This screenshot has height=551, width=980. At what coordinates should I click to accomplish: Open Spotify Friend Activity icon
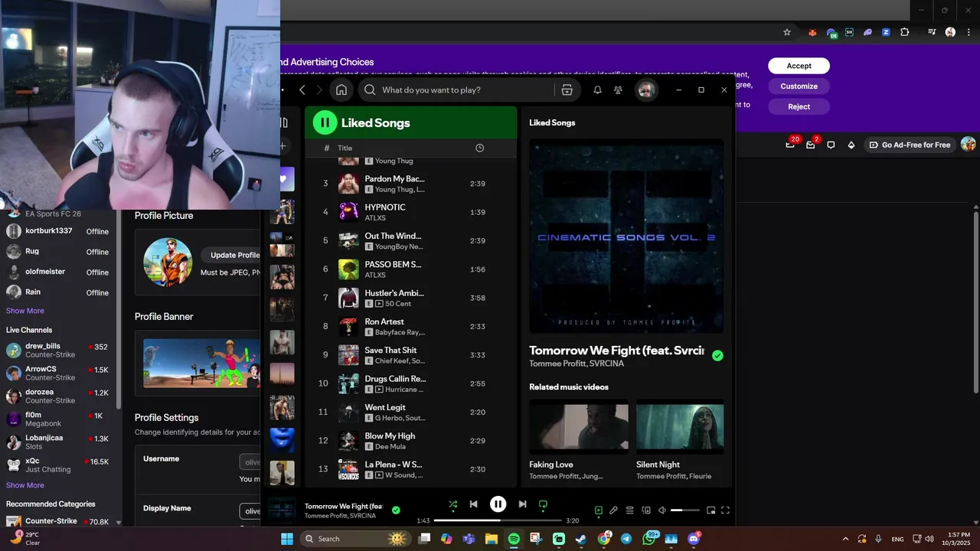(x=618, y=90)
